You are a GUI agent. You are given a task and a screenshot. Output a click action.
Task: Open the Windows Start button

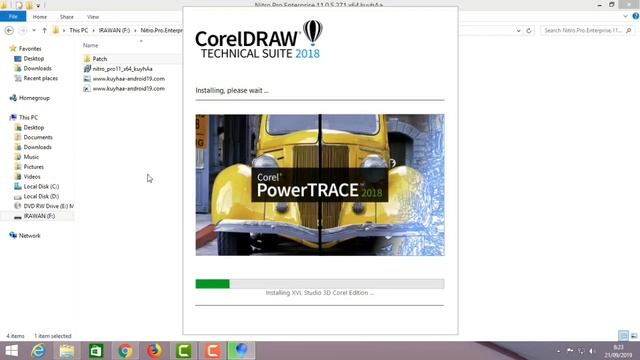point(11,351)
